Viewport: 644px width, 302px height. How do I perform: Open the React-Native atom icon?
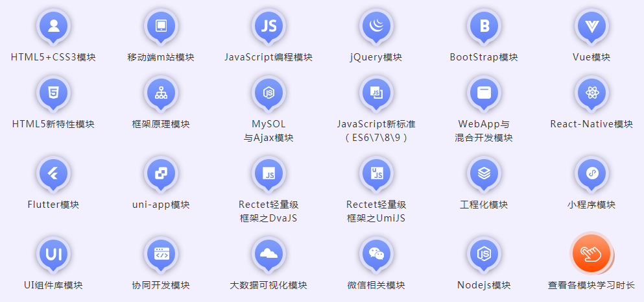coord(591,94)
